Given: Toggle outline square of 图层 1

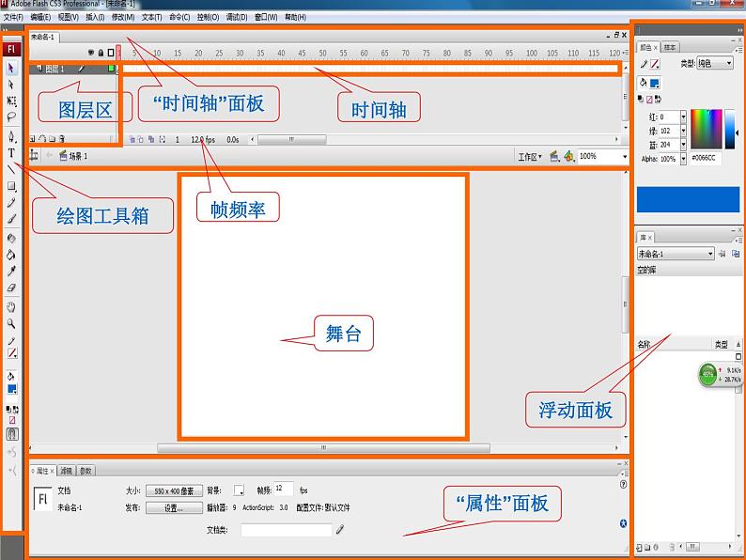Looking at the screenshot, I should (x=111, y=69).
